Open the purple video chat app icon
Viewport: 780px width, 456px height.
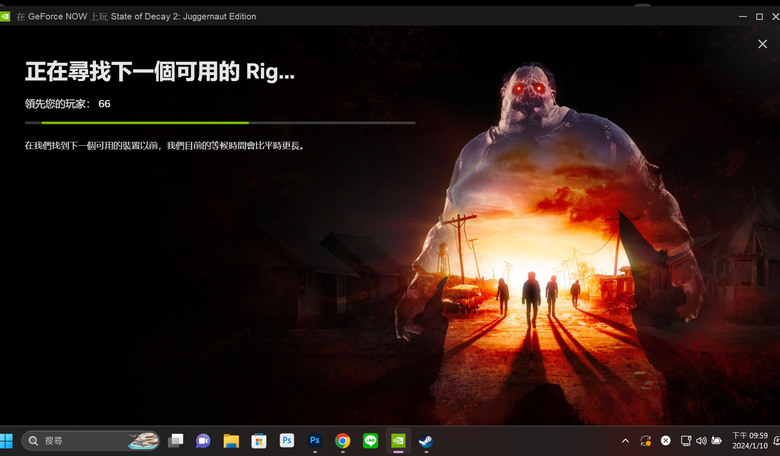[x=203, y=441]
